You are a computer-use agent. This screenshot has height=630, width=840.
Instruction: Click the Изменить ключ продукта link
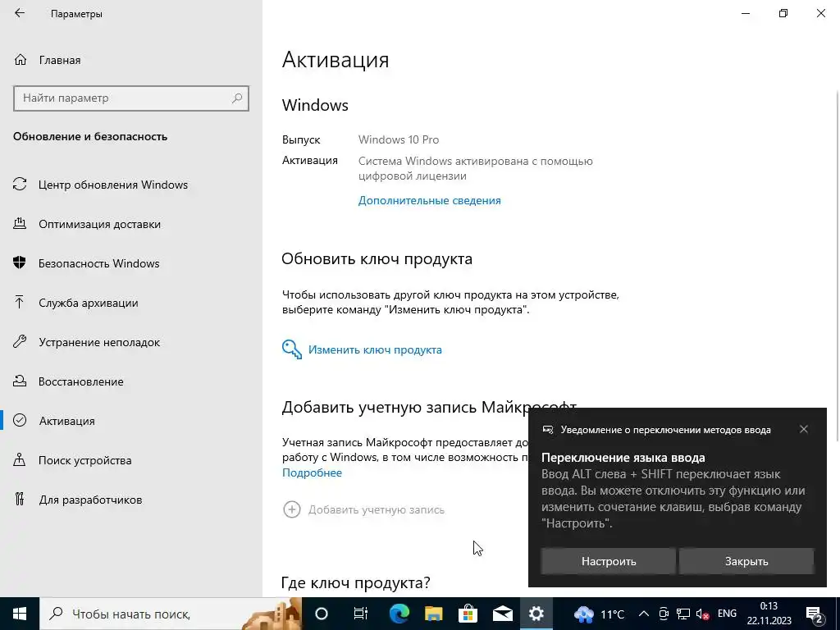[375, 349]
